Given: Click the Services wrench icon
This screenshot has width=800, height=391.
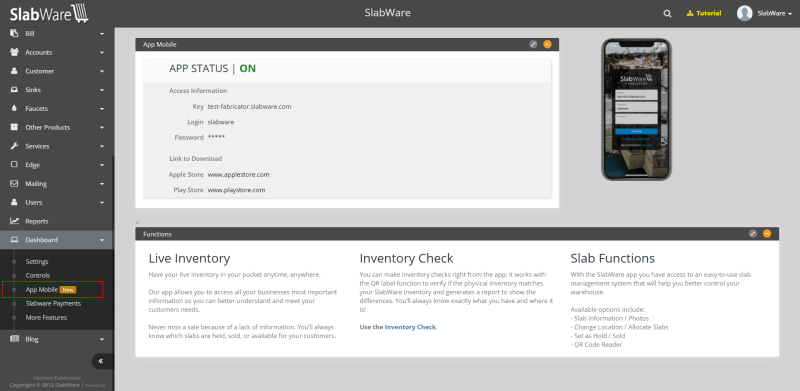Looking at the screenshot, I should click(x=15, y=146).
